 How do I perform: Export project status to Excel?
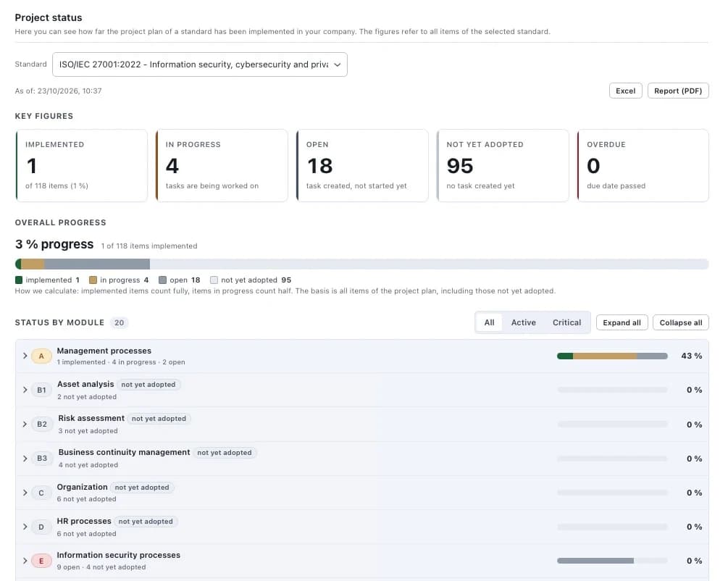tap(625, 91)
